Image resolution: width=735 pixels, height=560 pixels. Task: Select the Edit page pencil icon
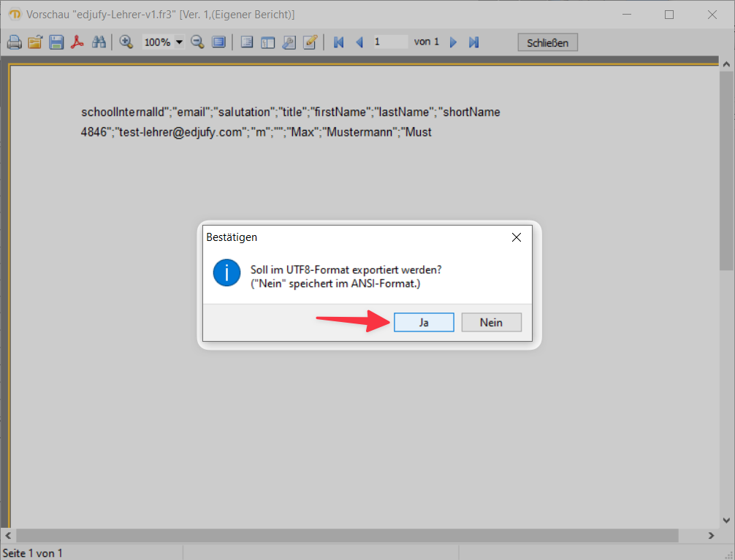pyautogui.click(x=310, y=42)
